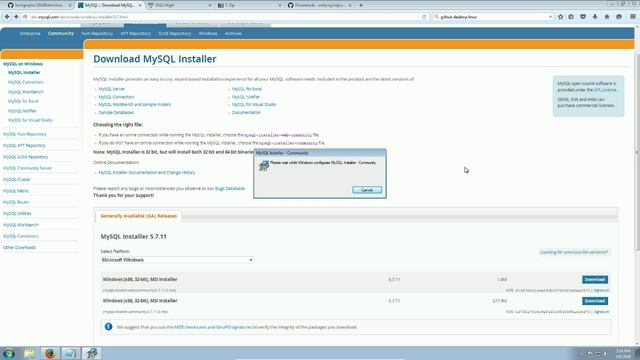Image resolution: width=640 pixels, height=360 pixels.
Task: Open File Explorer from the taskbar
Action: point(29,353)
